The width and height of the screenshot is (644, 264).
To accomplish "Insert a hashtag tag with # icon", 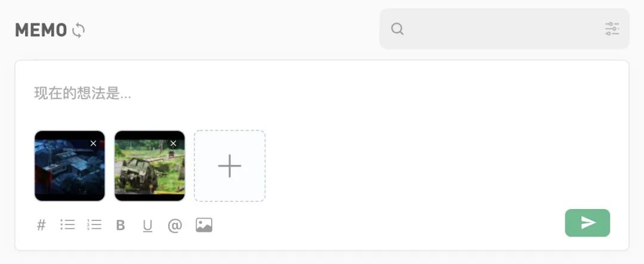I will pyautogui.click(x=41, y=225).
